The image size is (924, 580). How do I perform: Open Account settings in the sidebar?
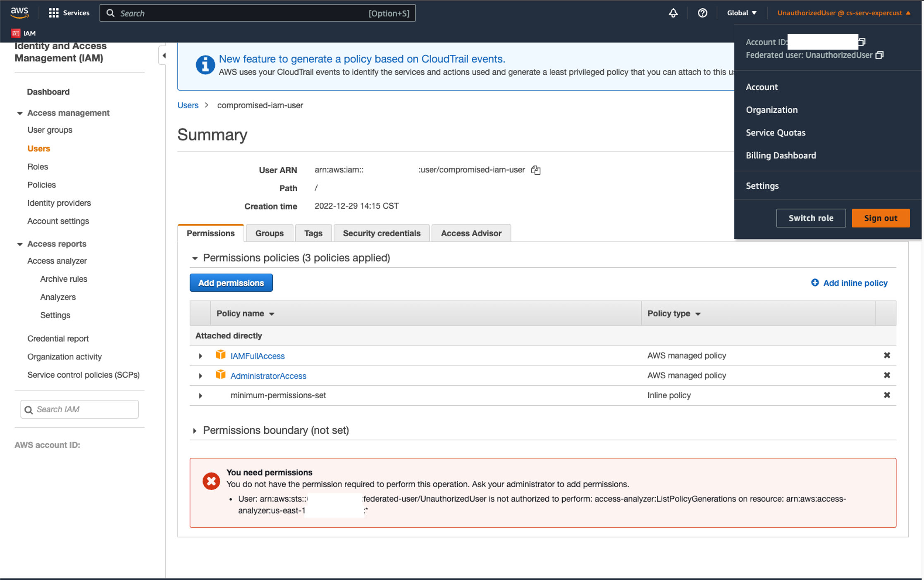point(58,221)
